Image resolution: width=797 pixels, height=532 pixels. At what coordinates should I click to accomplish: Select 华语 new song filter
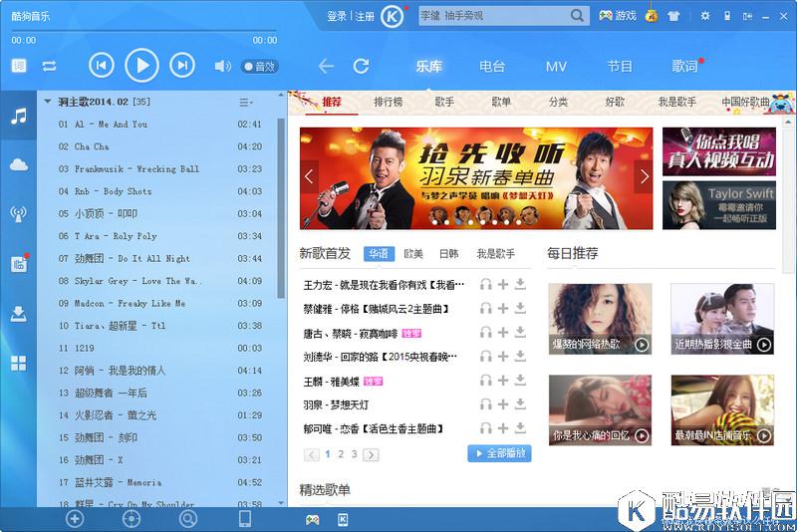click(x=379, y=254)
